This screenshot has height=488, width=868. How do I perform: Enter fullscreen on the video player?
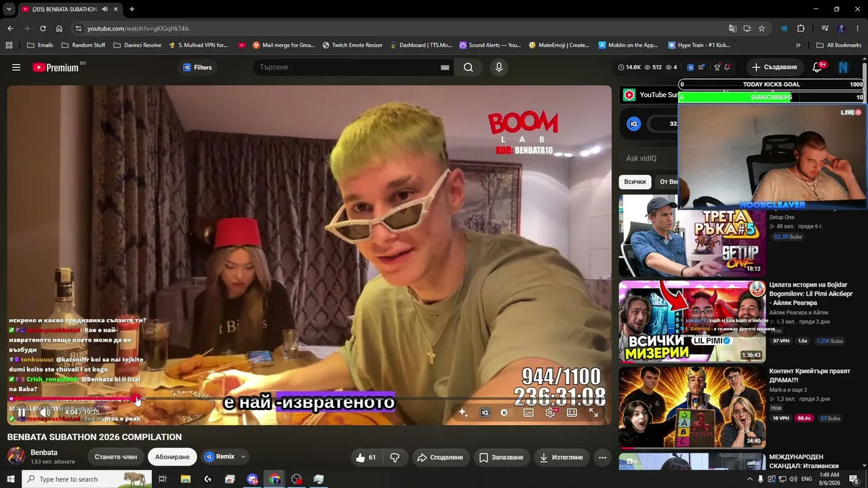593,412
